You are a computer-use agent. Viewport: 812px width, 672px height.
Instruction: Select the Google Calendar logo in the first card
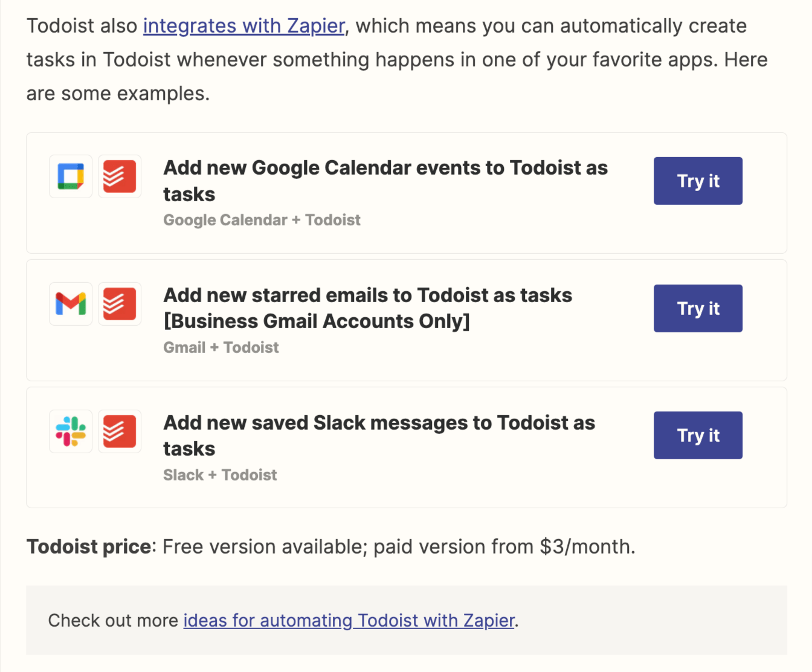coord(71,176)
